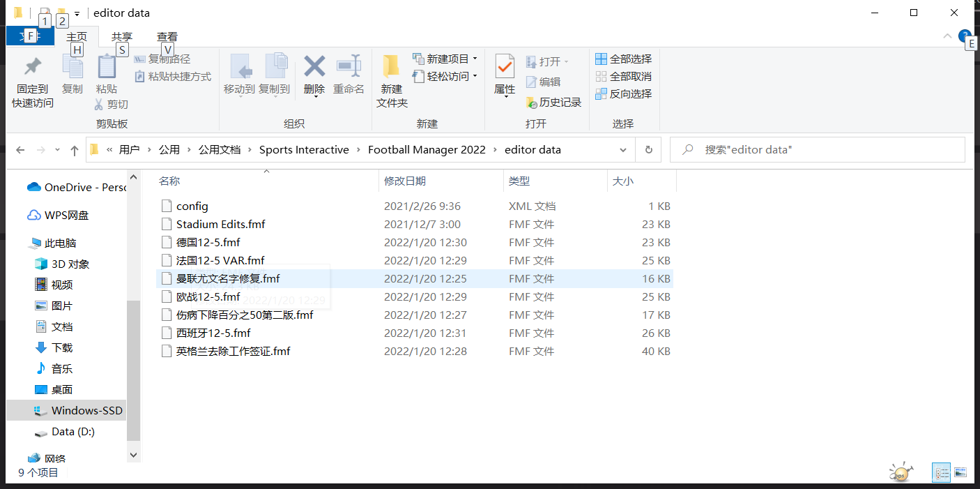
Task: Switch to large thumbnails view icon
Action: click(x=960, y=473)
